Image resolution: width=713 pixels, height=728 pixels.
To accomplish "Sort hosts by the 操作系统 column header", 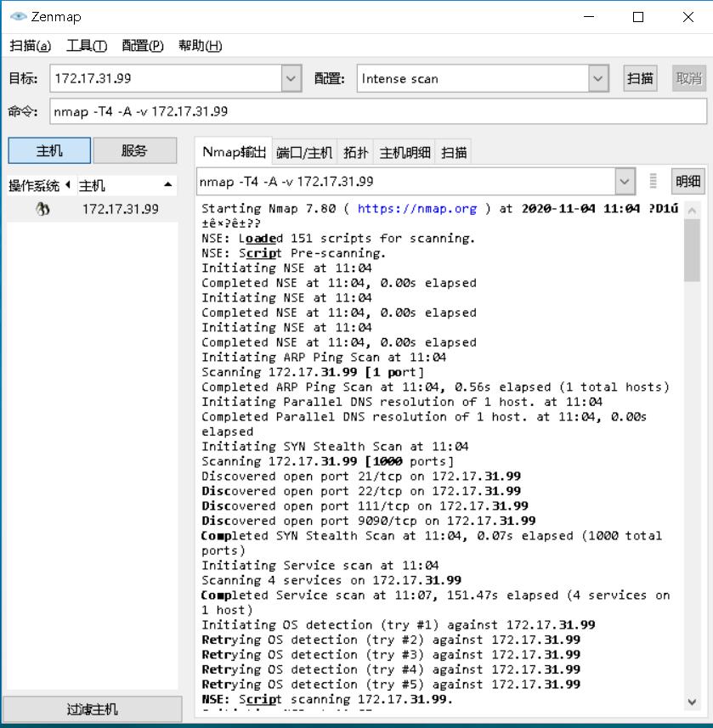I will coord(34,183).
